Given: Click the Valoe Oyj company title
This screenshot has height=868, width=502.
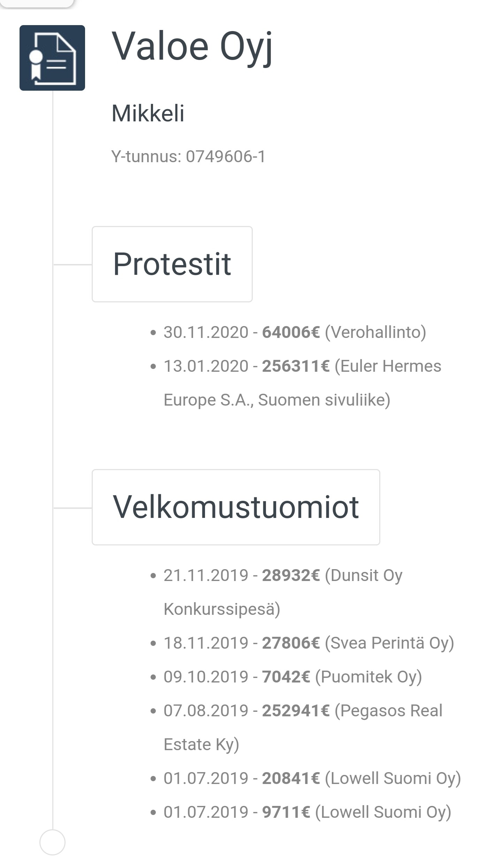Looking at the screenshot, I should pos(192,47).
